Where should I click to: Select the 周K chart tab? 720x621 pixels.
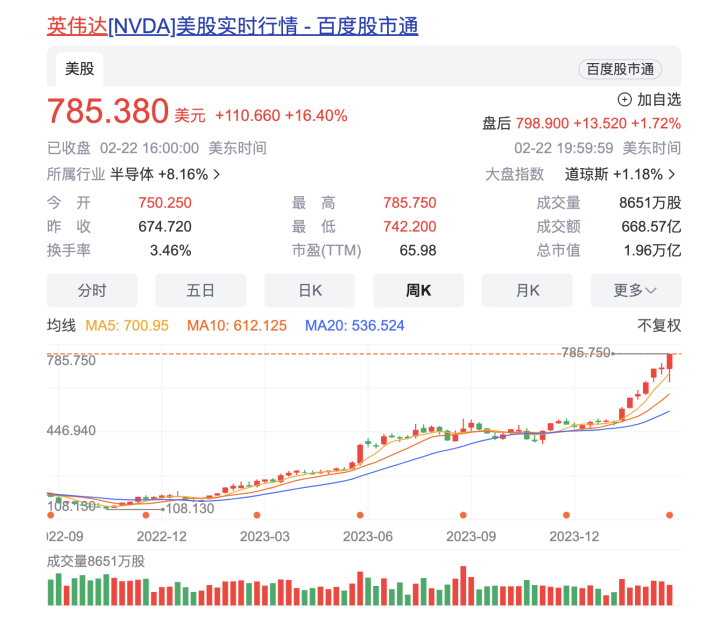point(418,290)
